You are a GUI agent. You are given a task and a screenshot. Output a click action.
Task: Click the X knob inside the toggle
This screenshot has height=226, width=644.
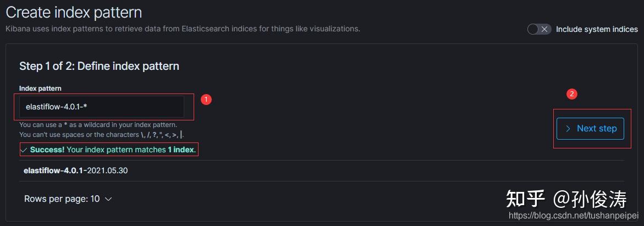(544, 29)
